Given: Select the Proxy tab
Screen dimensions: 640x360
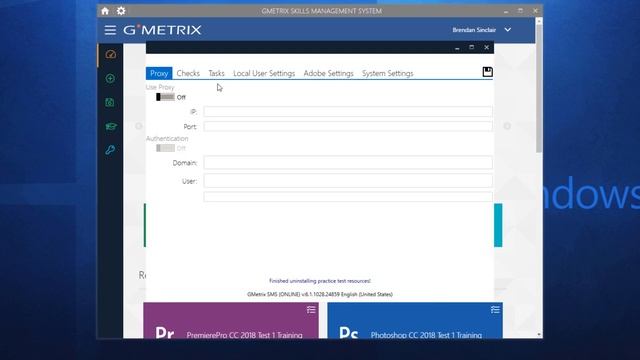Looking at the screenshot, I should (159, 73).
